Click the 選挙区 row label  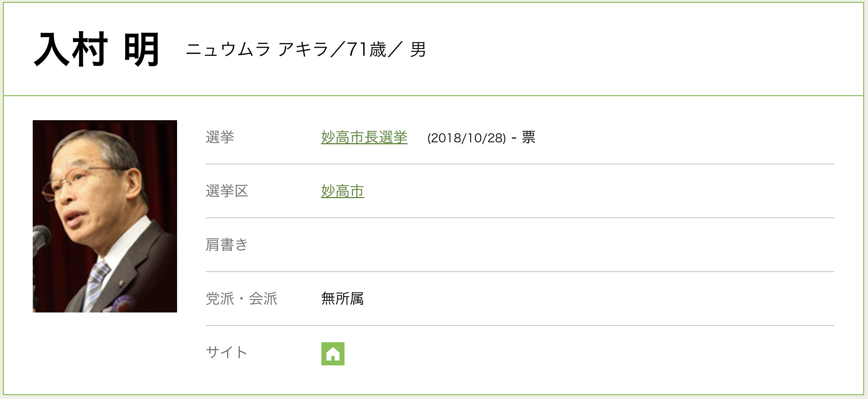(227, 191)
